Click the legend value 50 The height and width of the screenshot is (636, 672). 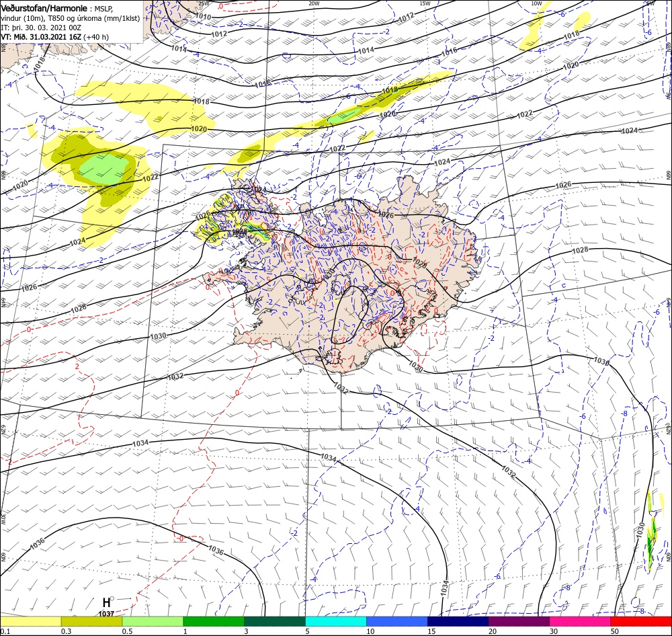615,631
